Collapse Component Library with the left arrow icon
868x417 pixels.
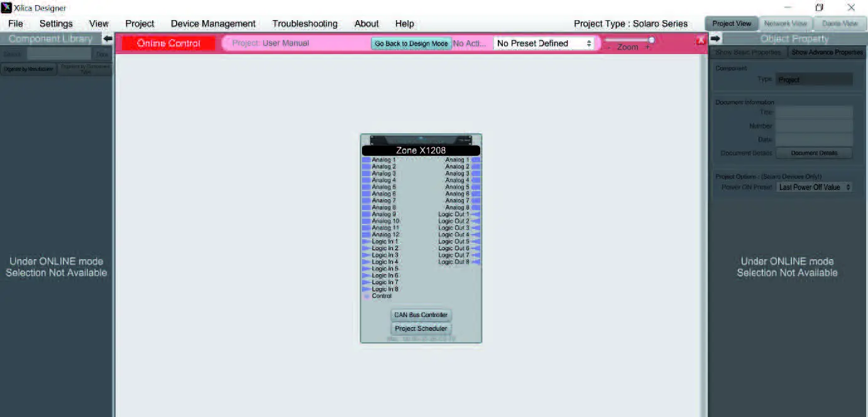coord(107,38)
